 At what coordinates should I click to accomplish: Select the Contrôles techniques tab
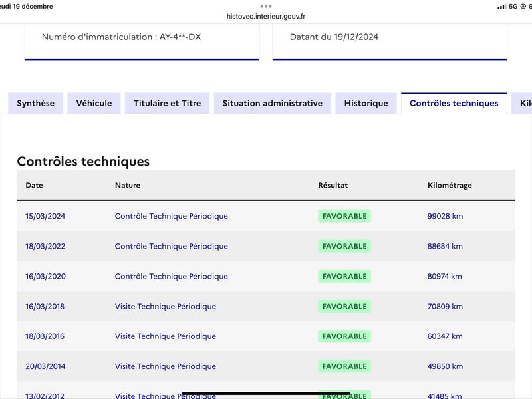pos(454,103)
